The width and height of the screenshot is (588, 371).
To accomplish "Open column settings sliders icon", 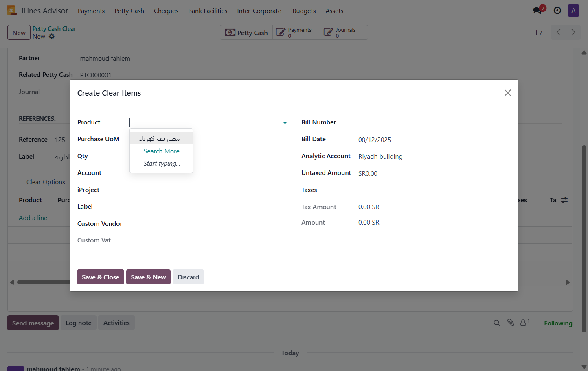I will tap(564, 200).
